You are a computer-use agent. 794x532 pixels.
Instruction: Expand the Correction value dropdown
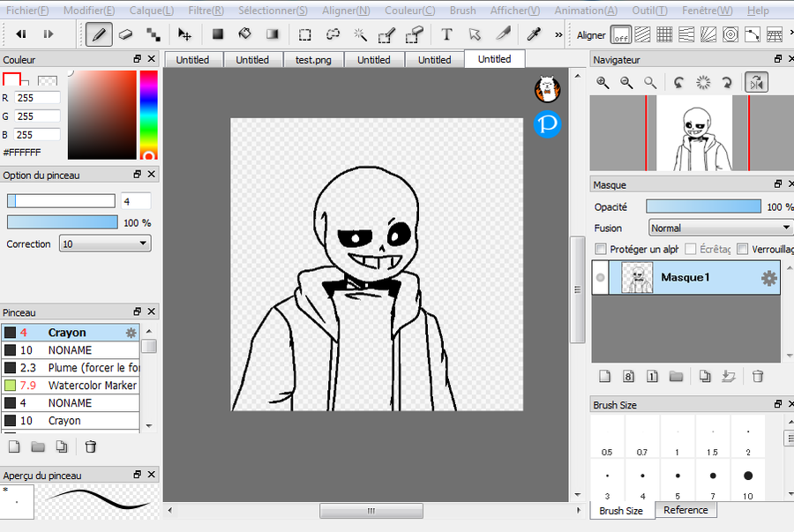point(105,244)
